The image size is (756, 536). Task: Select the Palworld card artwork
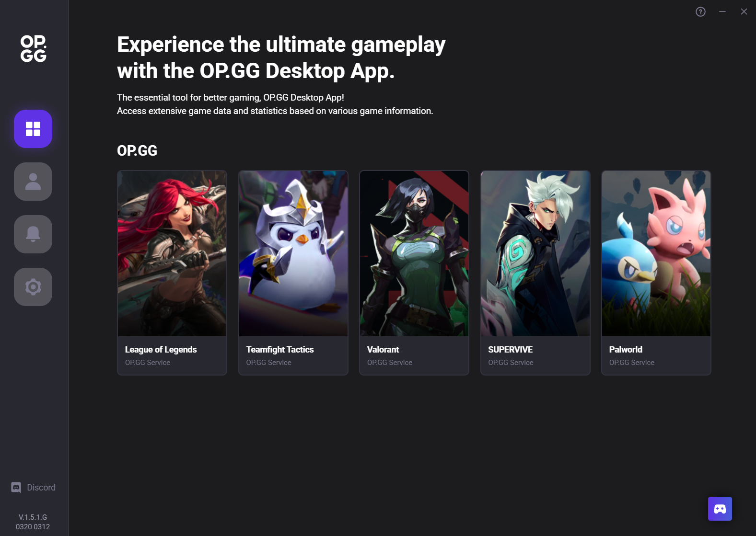click(656, 253)
